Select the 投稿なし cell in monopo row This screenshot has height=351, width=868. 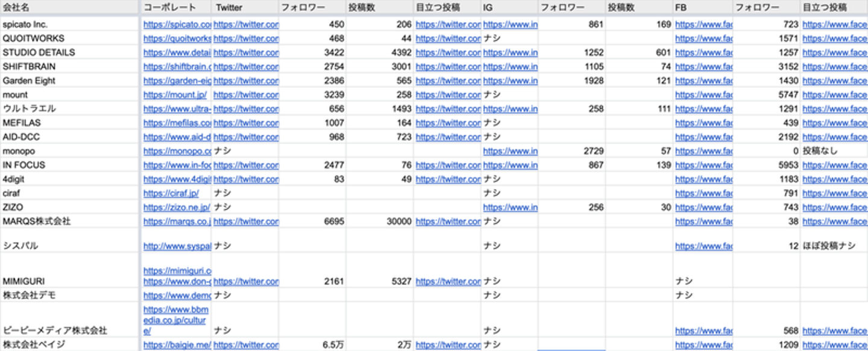(x=834, y=151)
